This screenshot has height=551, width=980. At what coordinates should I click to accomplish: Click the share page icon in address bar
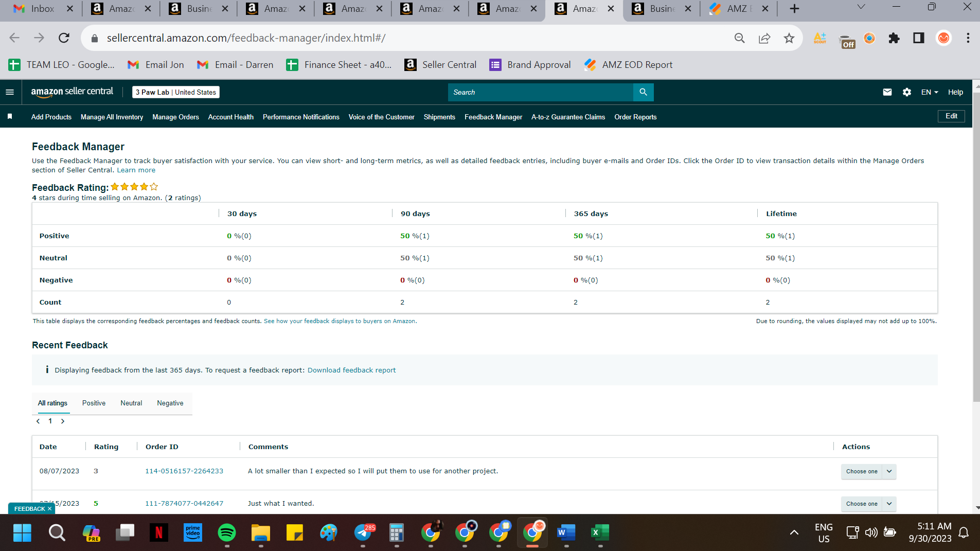coord(764,38)
